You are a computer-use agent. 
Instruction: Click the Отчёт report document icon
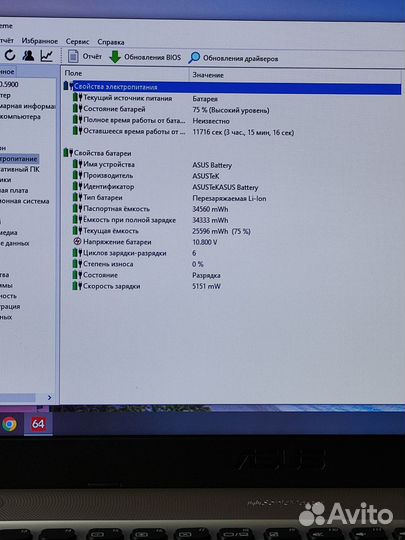pos(73,56)
